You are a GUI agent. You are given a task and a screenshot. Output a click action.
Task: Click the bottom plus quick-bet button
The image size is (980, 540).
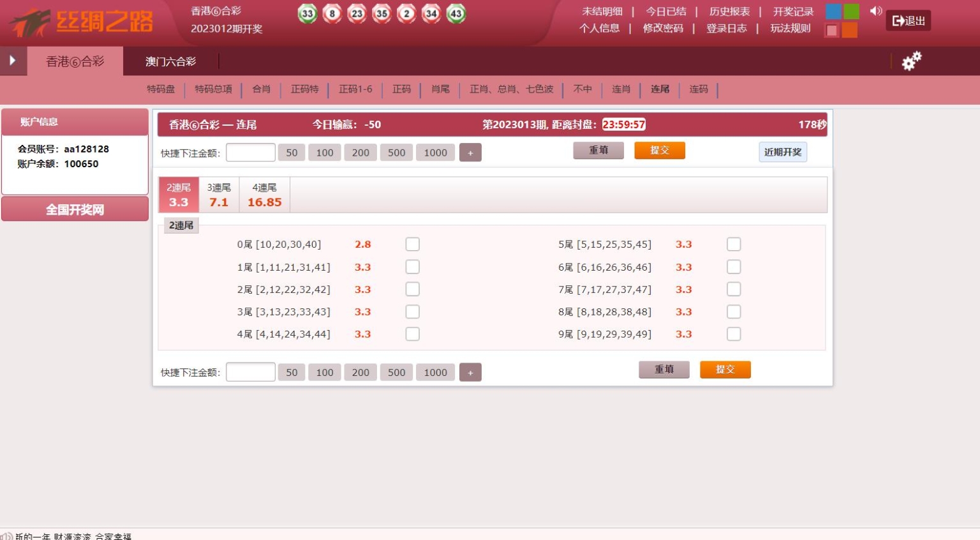point(470,372)
